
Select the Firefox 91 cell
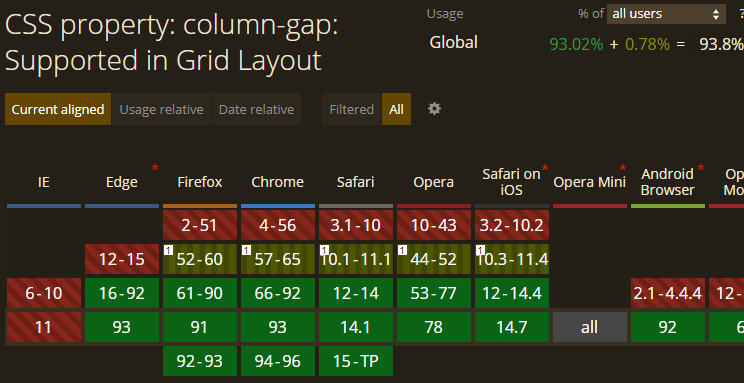click(200, 327)
